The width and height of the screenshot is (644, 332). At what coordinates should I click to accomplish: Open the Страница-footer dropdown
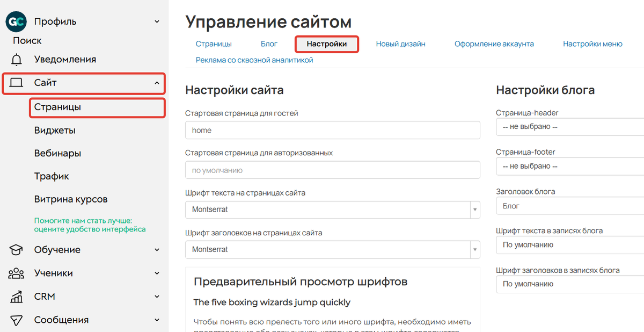pyautogui.click(x=570, y=167)
